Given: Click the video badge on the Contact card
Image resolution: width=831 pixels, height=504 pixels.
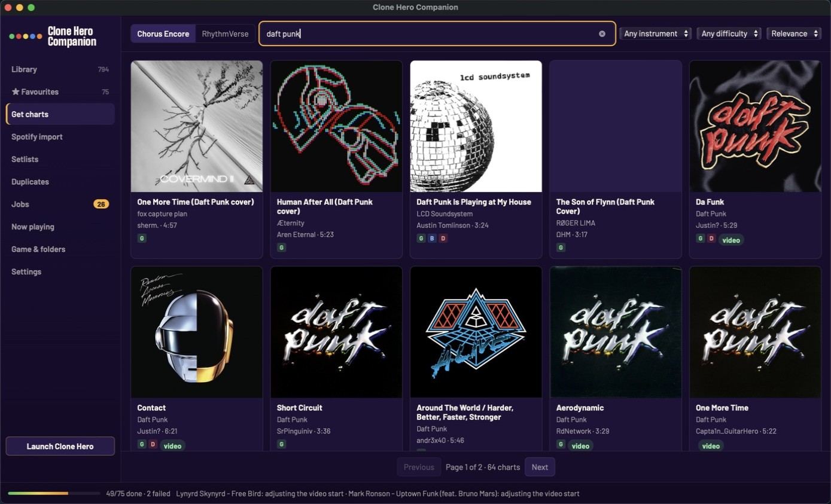Looking at the screenshot, I should click(x=172, y=445).
